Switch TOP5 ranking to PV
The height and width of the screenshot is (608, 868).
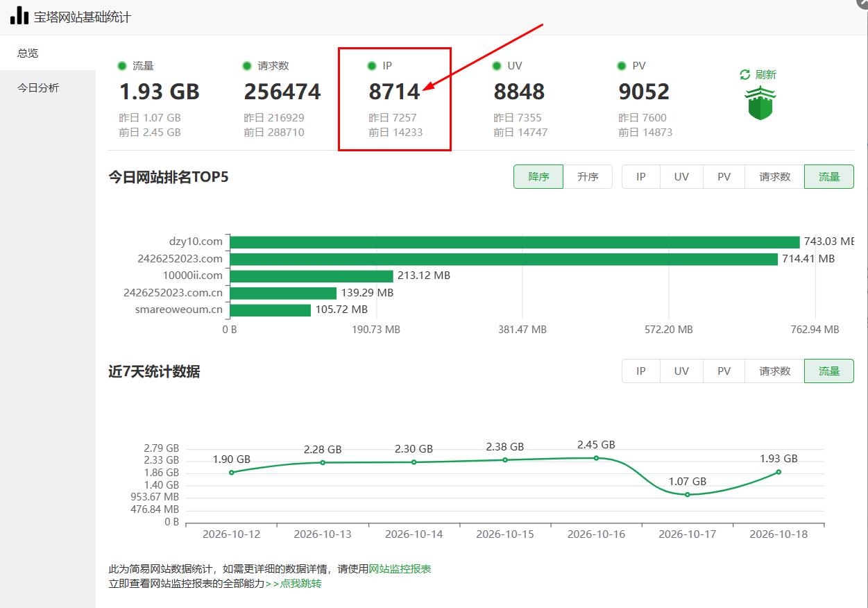[x=724, y=177]
